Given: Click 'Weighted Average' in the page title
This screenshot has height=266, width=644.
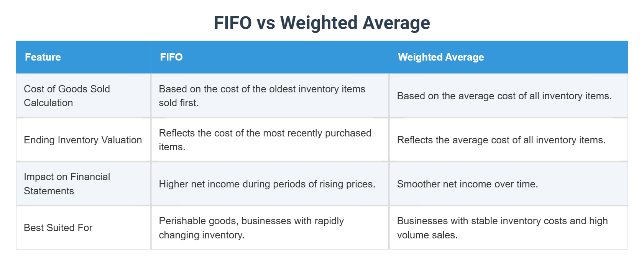Looking at the screenshot, I should (x=355, y=23).
